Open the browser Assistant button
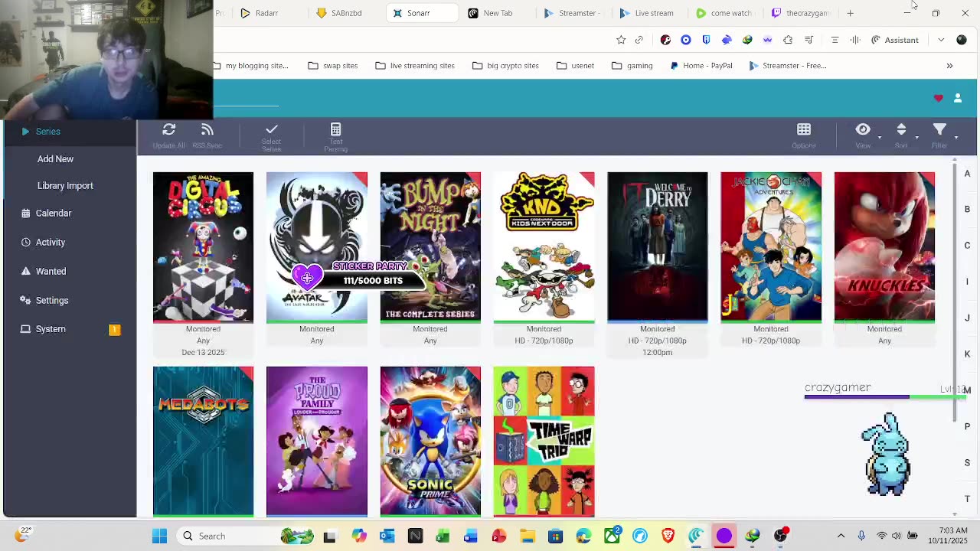Viewport: 980px width, 551px height. point(895,40)
